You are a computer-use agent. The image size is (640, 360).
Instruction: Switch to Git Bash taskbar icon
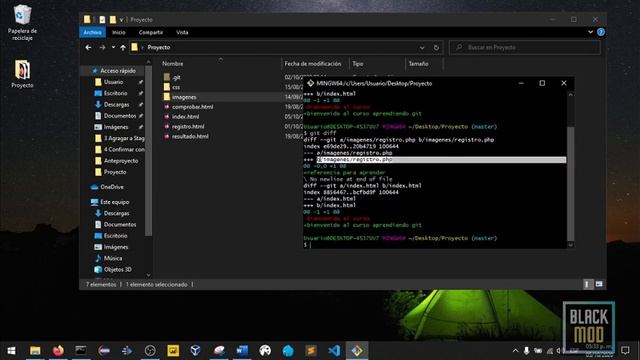(x=357, y=351)
